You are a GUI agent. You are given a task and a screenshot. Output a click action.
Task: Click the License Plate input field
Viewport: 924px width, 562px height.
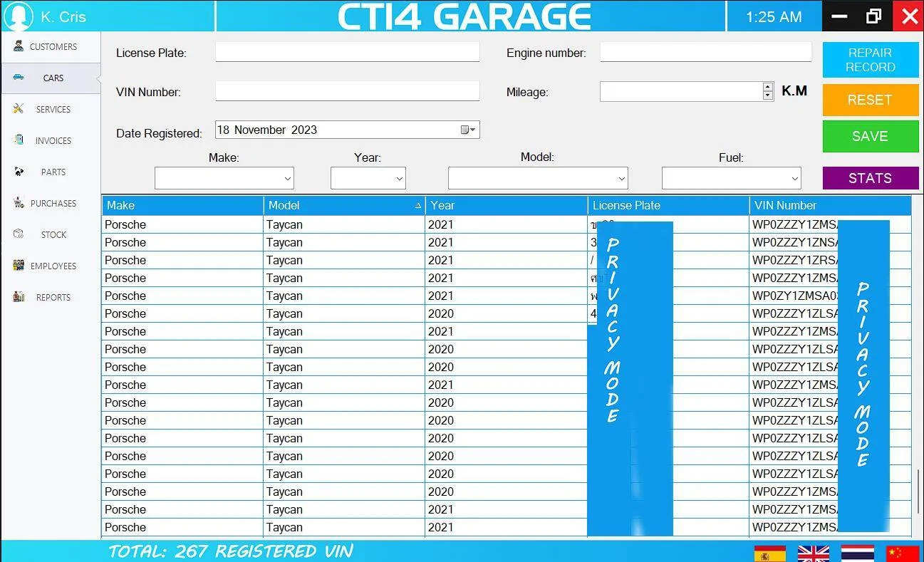pyautogui.click(x=348, y=52)
